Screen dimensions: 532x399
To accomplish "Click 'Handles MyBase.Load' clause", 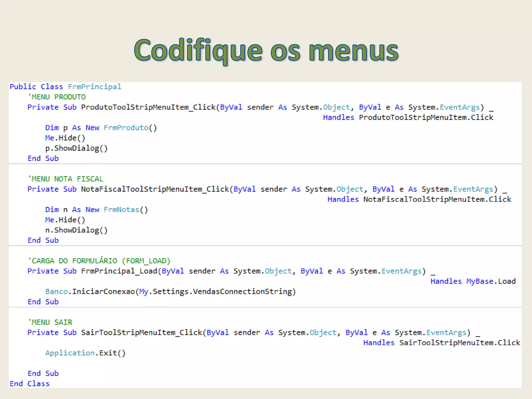I will click(x=473, y=281).
